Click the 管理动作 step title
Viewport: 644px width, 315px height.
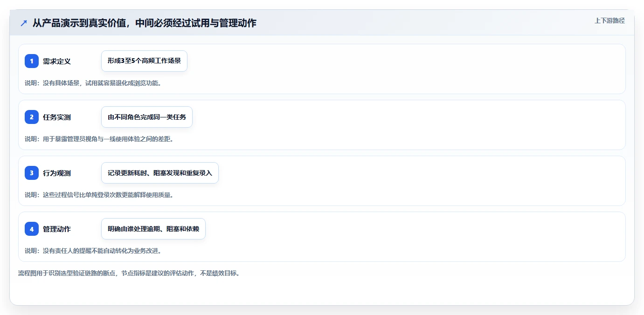(x=57, y=229)
